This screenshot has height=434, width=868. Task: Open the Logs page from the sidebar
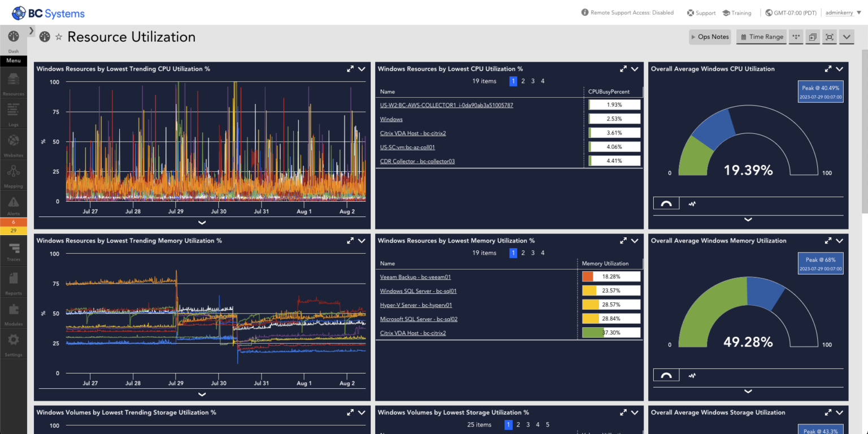(x=14, y=112)
